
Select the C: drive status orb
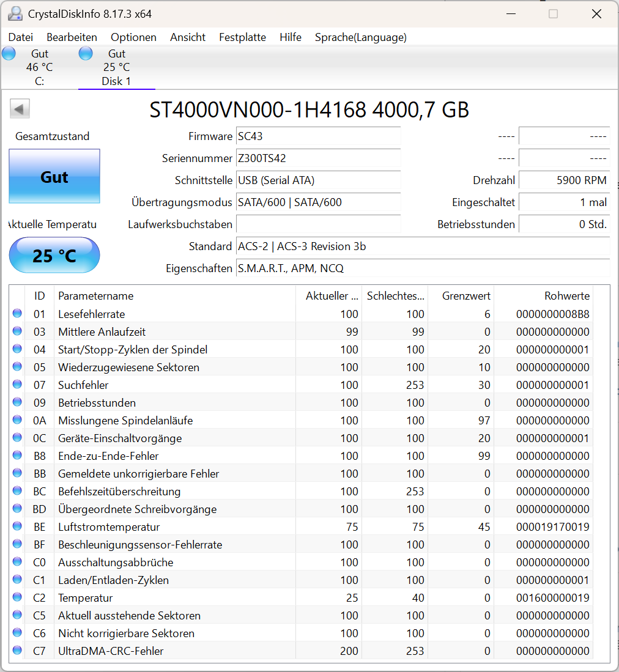(9, 54)
